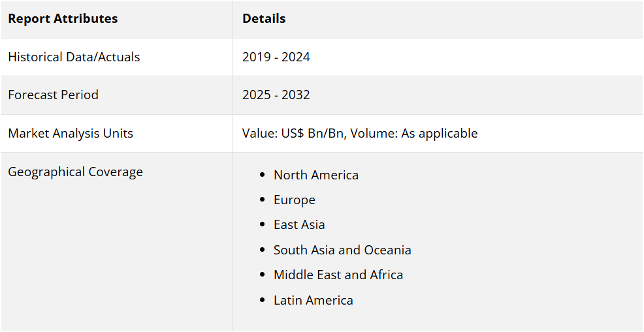Select the East Asia list item

(x=299, y=224)
